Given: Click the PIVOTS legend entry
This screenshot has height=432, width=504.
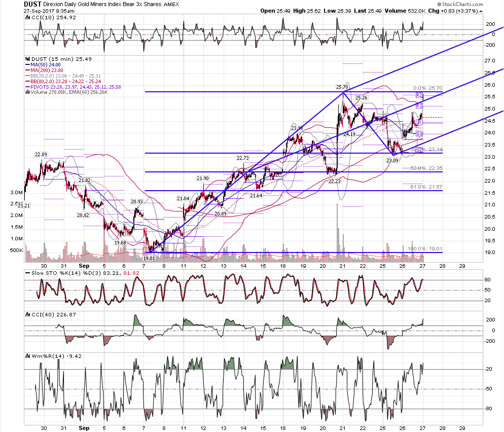Looking at the screenshot, I should [x=73, y=87].
